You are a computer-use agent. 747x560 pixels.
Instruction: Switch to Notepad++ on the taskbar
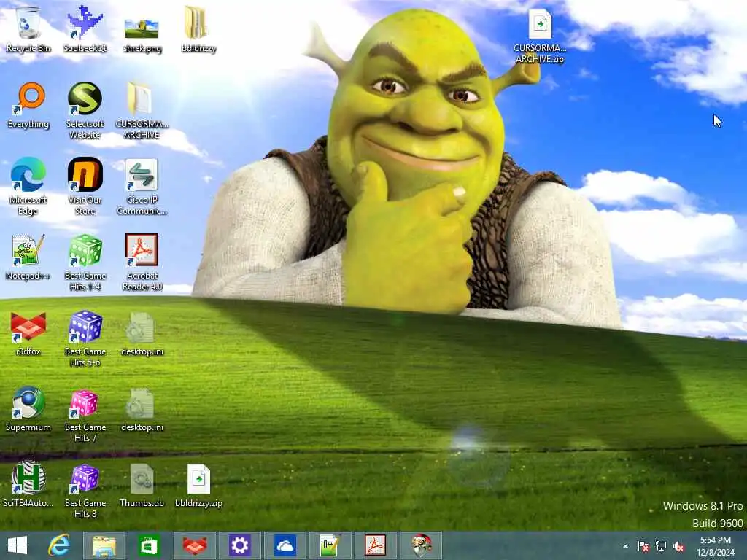[x=330, y=545]
